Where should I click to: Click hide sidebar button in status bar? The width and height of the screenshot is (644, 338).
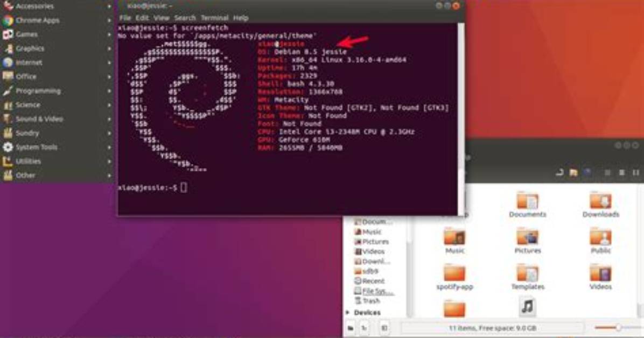[x=384, y=328]
